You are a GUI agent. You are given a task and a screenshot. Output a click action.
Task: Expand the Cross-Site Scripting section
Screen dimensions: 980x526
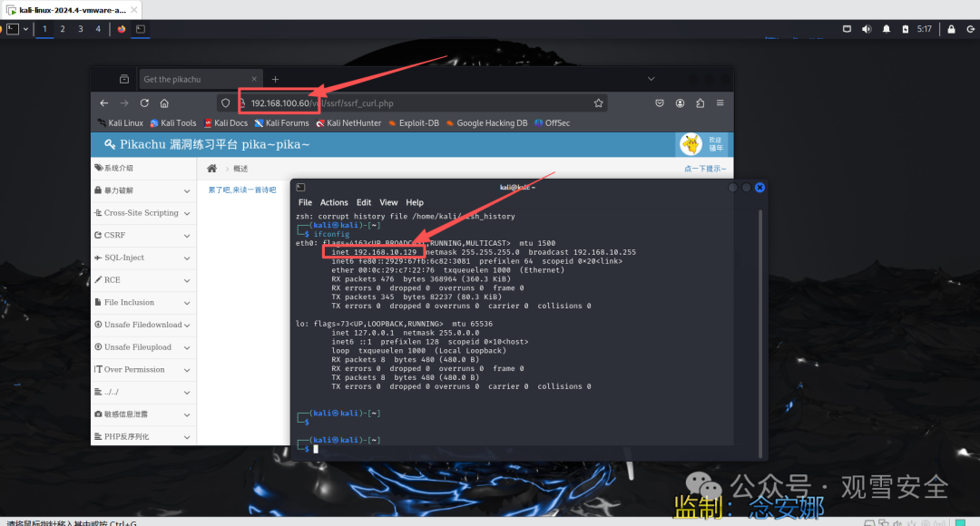click(143, 213)
